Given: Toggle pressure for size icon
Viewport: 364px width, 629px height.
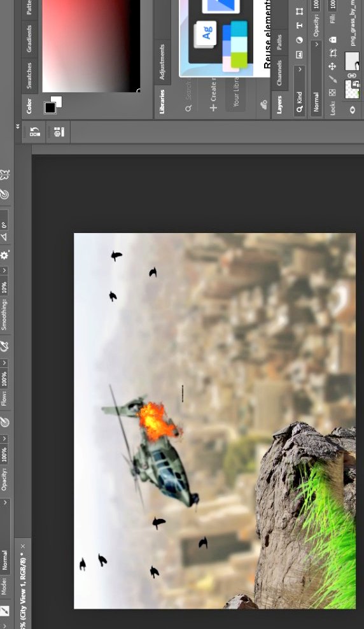Looking at the screenshot, I should click(x=4, y=194).
